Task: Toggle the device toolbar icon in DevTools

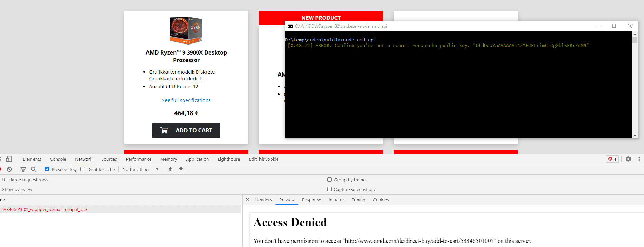Action: point(9,159)
